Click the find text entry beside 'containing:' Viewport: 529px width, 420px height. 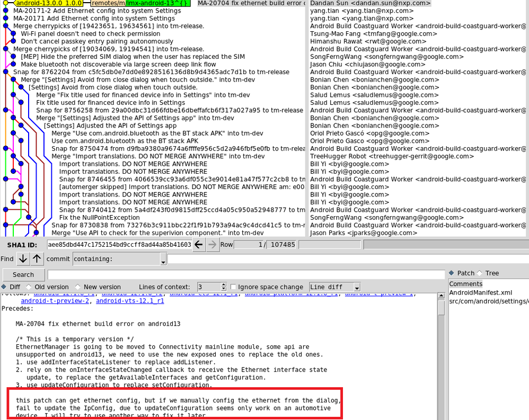[348, 259]
